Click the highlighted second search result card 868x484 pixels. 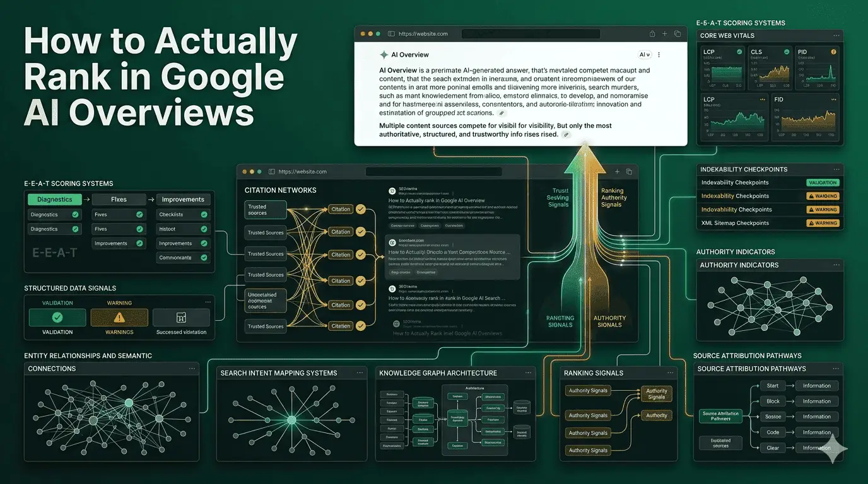click(452, 257)
